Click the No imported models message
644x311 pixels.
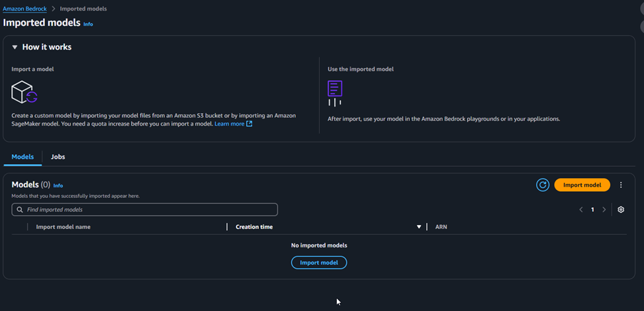319,245
